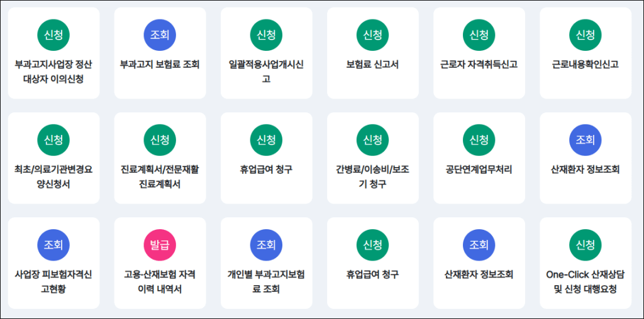Select the 신청 icon above 간병료/이송비/보조기 청구
This screenshot has height=319, width=644.
point(372,140)
